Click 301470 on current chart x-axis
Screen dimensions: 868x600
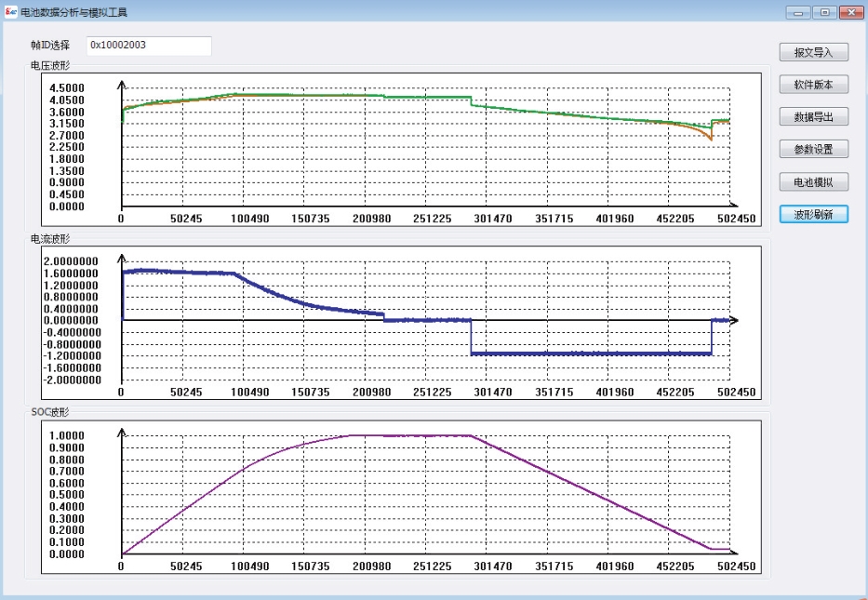tap(493, 392)
